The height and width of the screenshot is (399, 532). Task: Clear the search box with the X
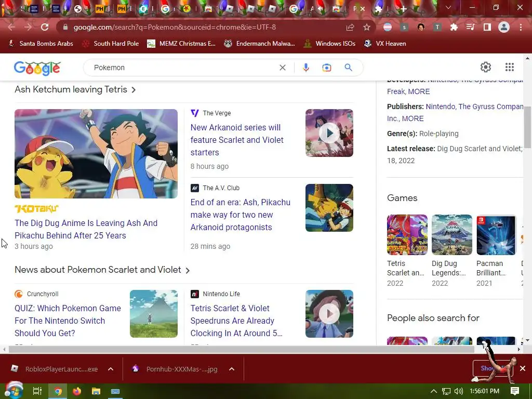click(x=282, y=68)
